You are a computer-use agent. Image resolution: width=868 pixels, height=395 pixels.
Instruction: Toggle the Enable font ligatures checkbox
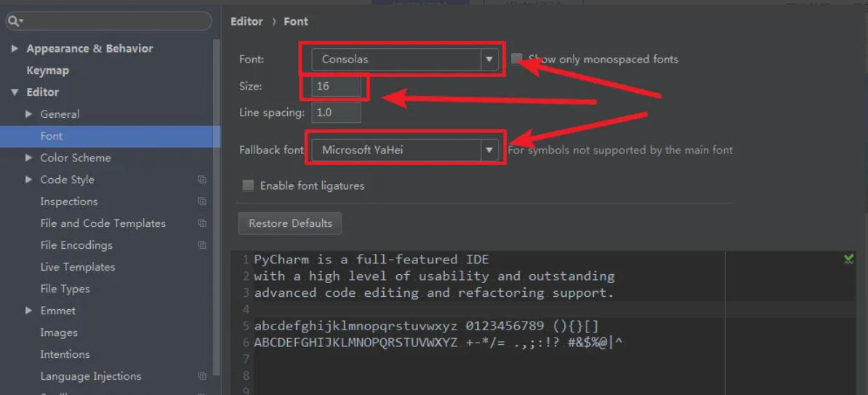248,185
